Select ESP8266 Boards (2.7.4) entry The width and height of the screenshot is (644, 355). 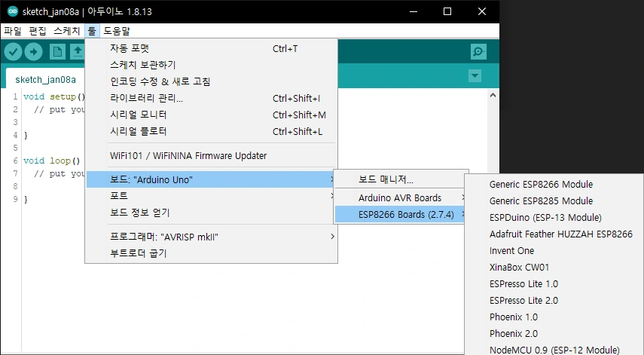(401, 214)
